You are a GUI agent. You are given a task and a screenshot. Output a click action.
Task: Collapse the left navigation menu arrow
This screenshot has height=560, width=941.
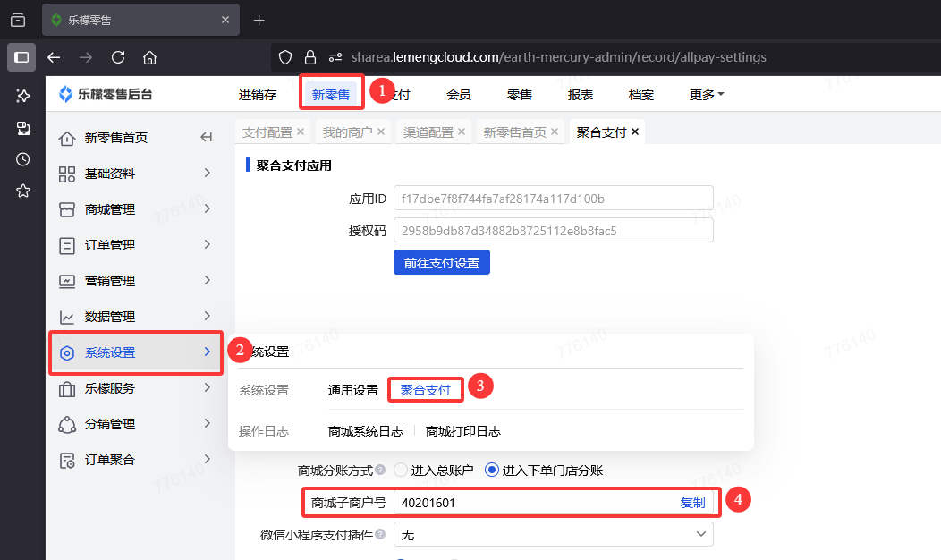click(x=206, y=138)
